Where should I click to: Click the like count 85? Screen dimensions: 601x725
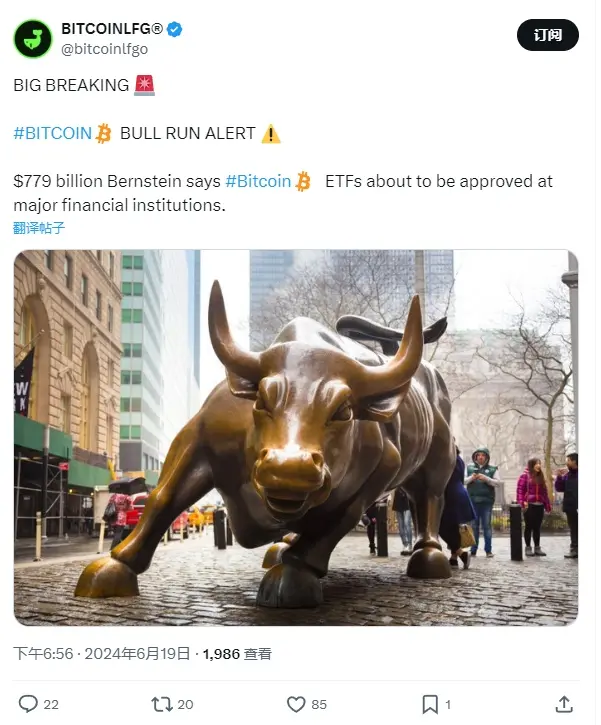(x=319, y=705)
